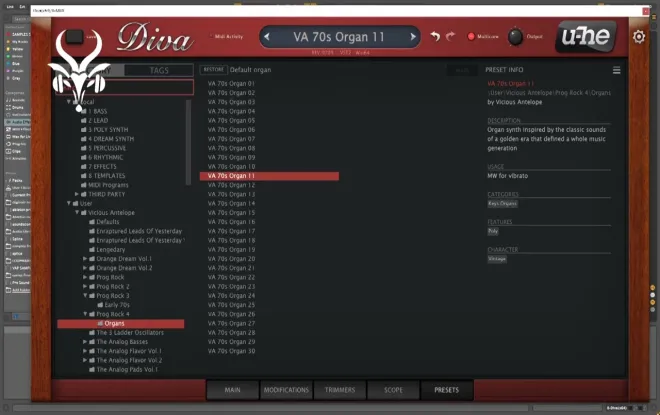This screenshot has width=660, height=415.
Task: Expand The Analog Flavor Vol.1 folder
Action: 85,351
